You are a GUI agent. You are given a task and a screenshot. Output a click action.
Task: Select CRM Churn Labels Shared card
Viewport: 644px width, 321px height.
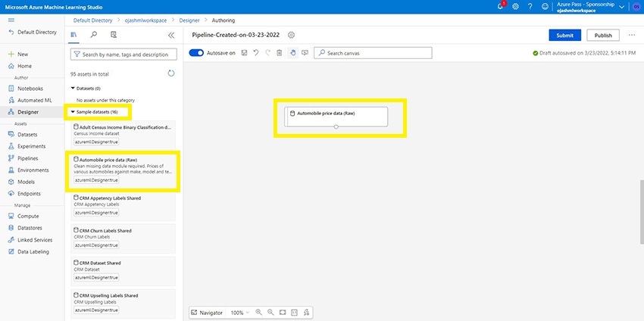pos(123,238)
